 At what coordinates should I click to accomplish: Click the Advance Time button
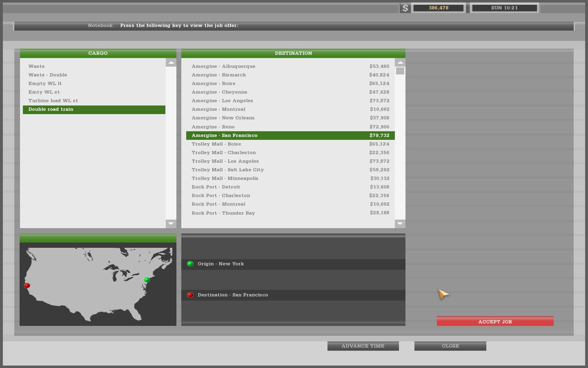point(363,346)
